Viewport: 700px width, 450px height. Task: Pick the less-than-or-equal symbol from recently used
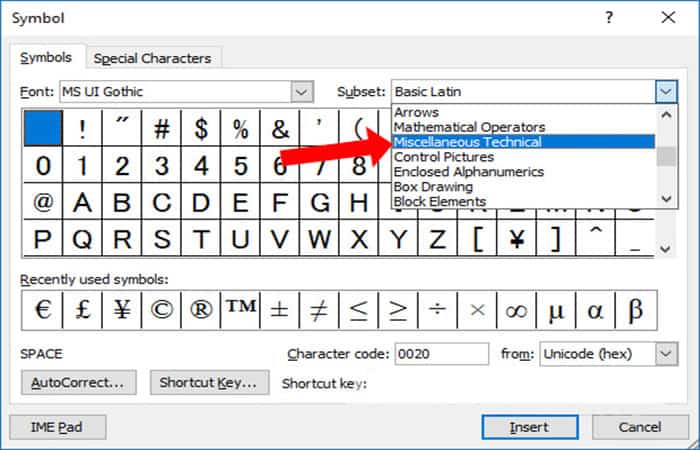(359, 310)
